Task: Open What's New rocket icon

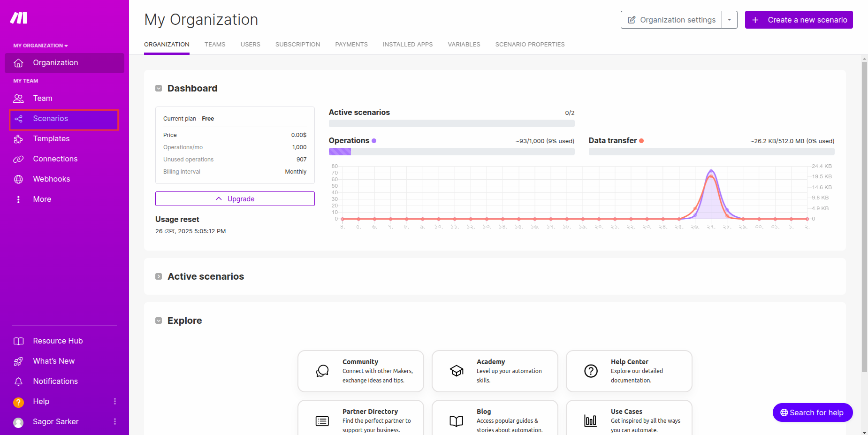Action: coord(18,361)
